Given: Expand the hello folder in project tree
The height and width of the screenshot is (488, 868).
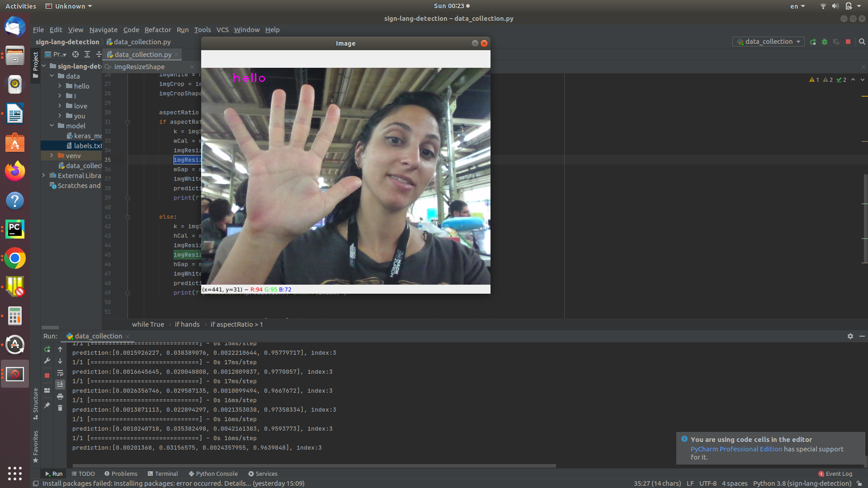Looking at the screenshot, I should click(x=60, y=86).
